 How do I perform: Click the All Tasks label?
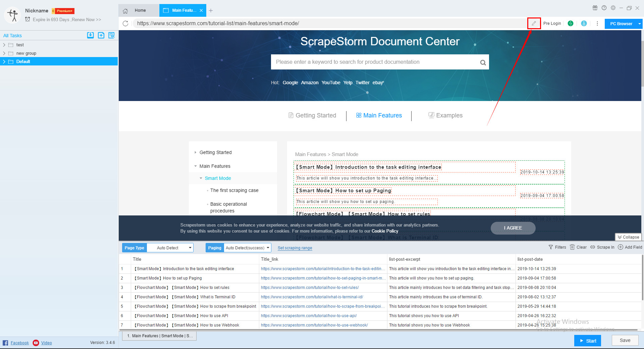point(12,36)
